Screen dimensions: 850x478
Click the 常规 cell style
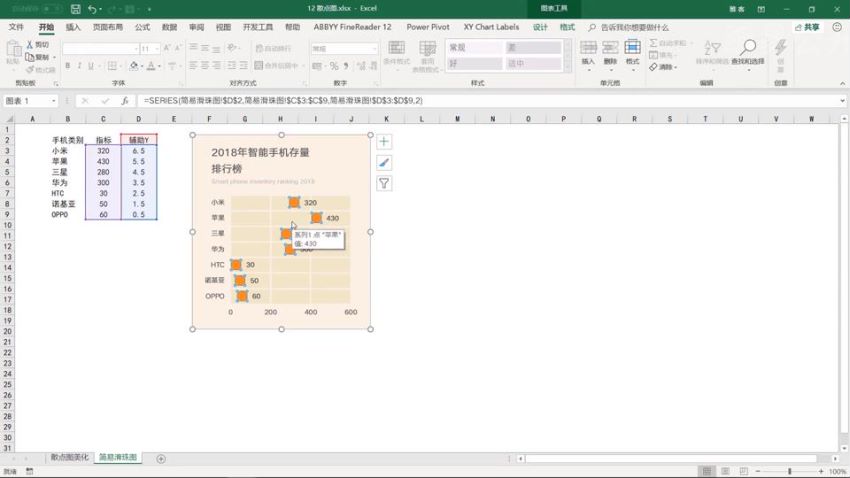point(474,48)
